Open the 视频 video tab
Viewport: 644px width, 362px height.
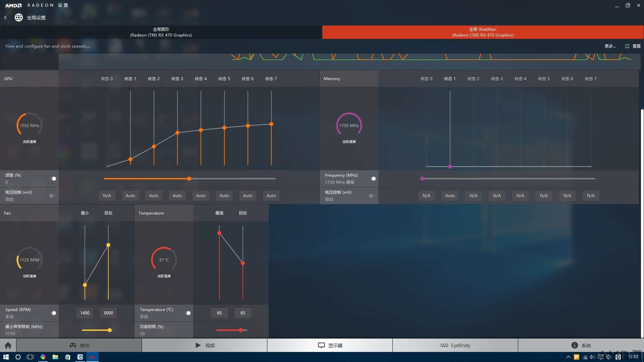(x=205, y=345)
